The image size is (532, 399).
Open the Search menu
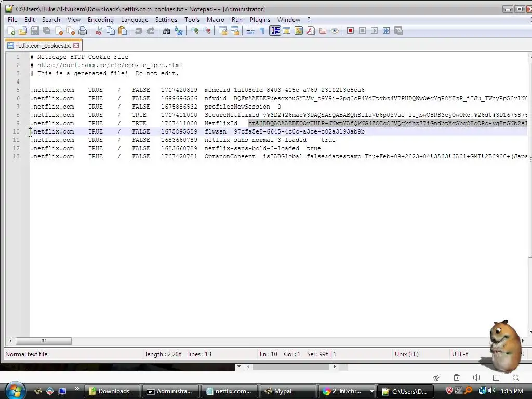tap(51, 20)
